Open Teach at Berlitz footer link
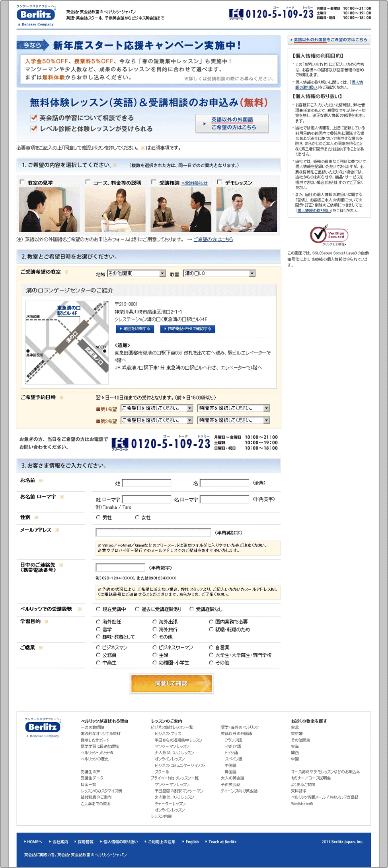This screenshot has width=388, height=868. pos(222,842)
